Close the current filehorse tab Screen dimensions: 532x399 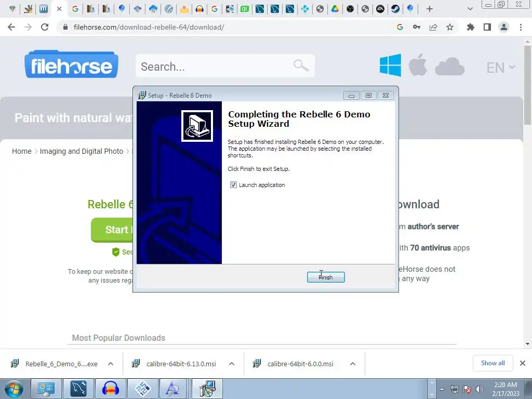(x=59, y=9)
